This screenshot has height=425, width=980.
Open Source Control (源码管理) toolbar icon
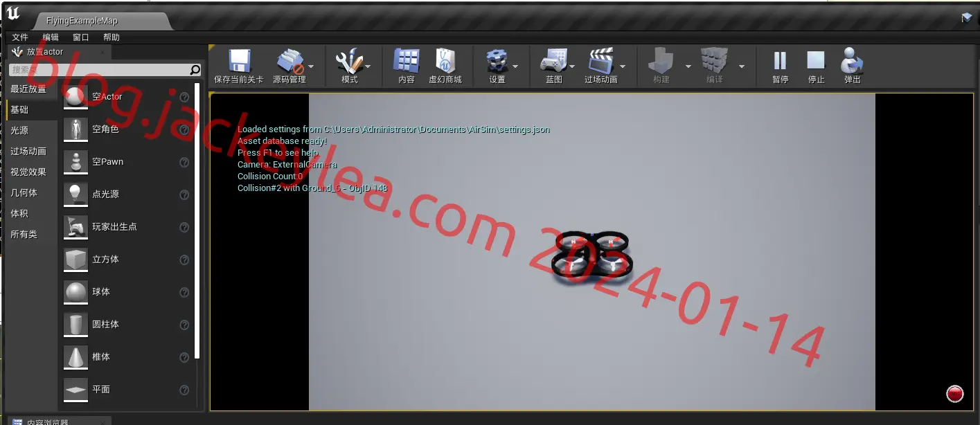pos(289,61)
